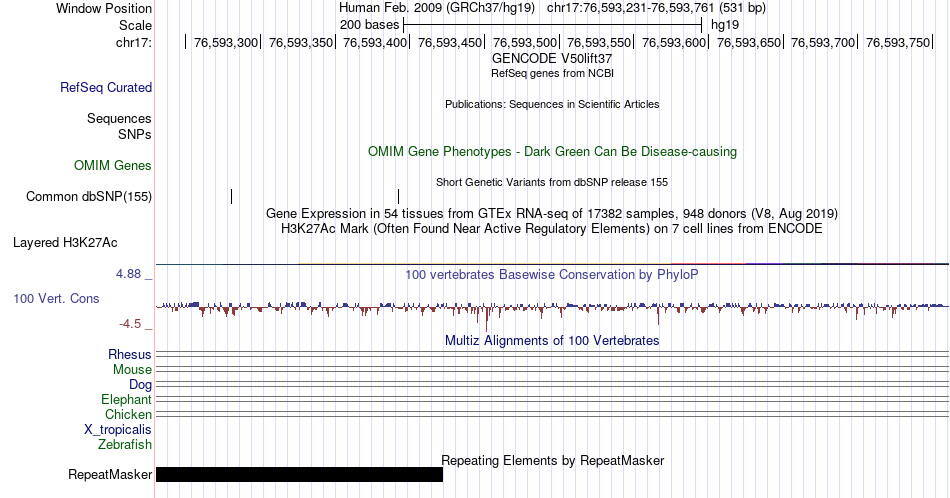Click the second dbSNP variant tick mark
The width and height of the screenshot is (950, 498).
399,196
